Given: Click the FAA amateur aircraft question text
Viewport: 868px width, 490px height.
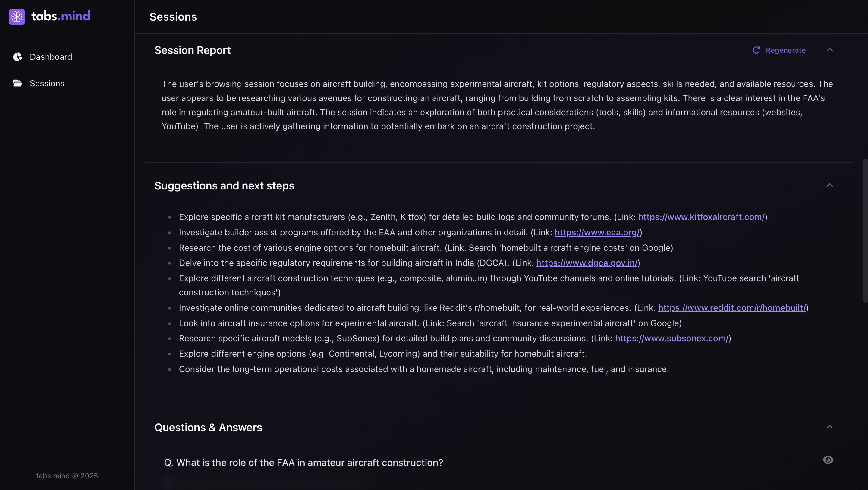Looking at the screenshot, I should (303, 462).
